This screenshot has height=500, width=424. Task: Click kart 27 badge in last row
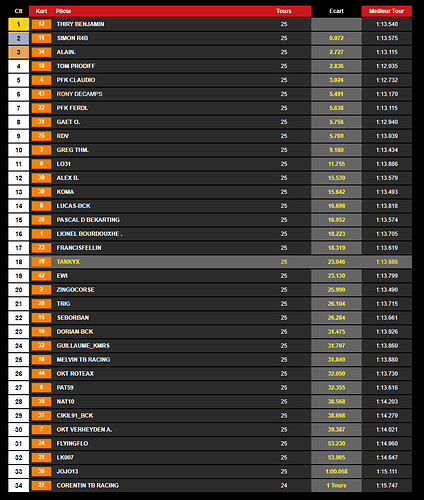click(x=41, y=485)
